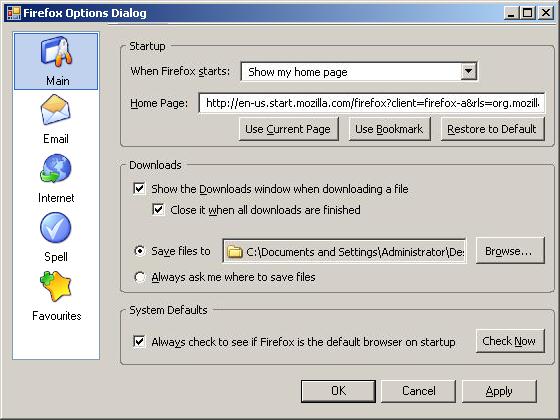Screen dimensions: 560x420
Task: Select Always ask me where to save
Action: point(140,277)
